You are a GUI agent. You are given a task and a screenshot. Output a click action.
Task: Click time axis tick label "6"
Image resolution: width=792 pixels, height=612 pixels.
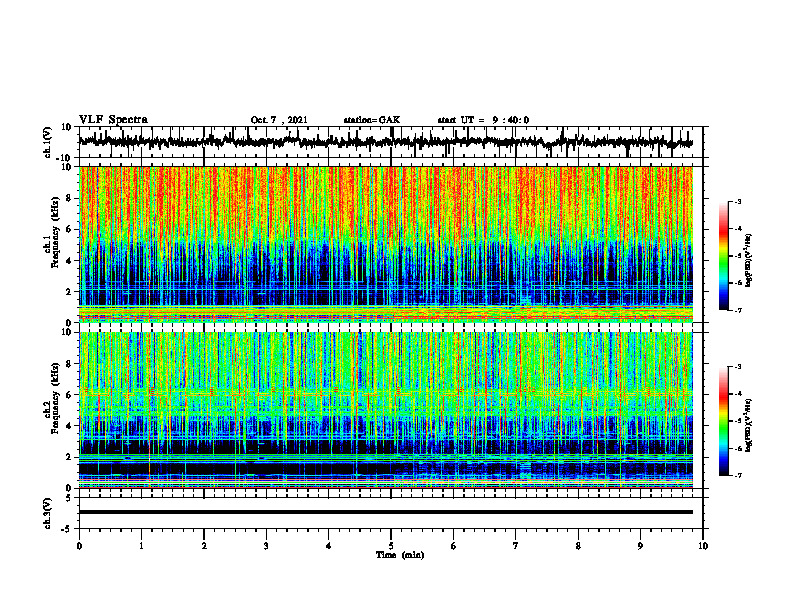pyautogui.click(x=454, y=546)
